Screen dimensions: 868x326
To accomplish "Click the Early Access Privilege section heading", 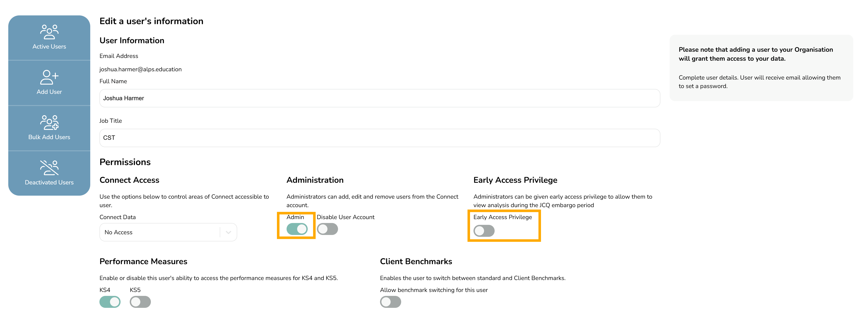I will [515, 180].
